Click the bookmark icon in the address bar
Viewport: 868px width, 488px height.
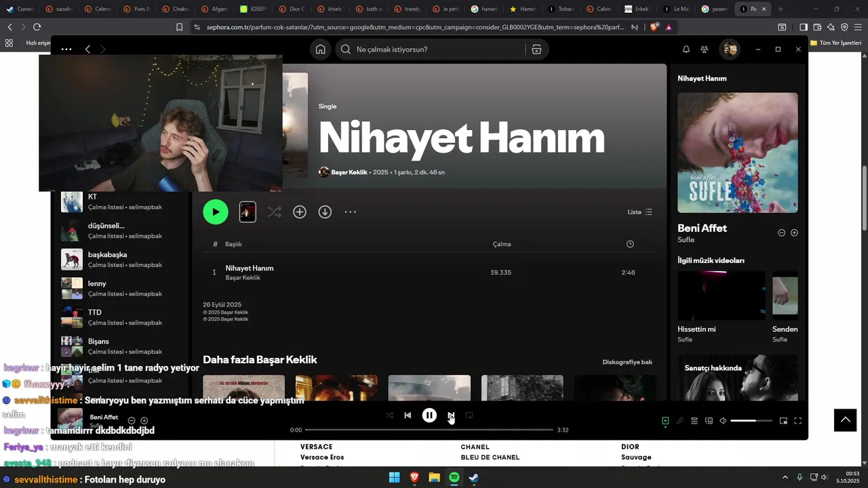(x=179, y=27)
